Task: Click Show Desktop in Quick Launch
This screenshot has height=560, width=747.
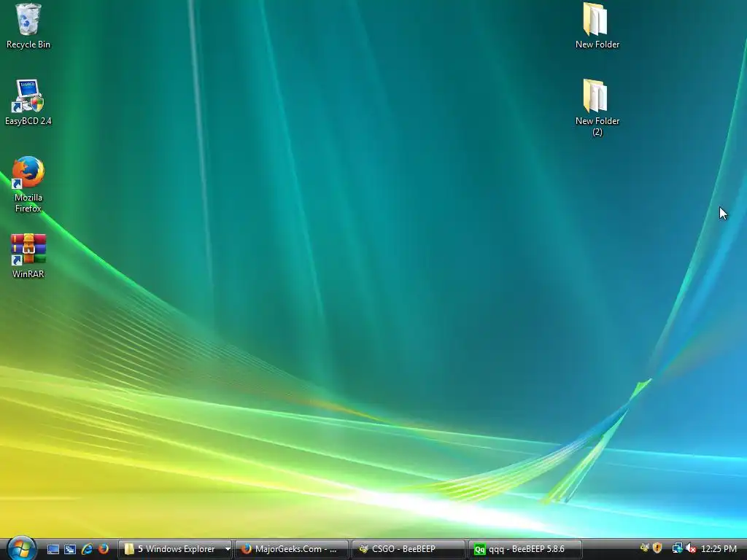Action: 53,549
